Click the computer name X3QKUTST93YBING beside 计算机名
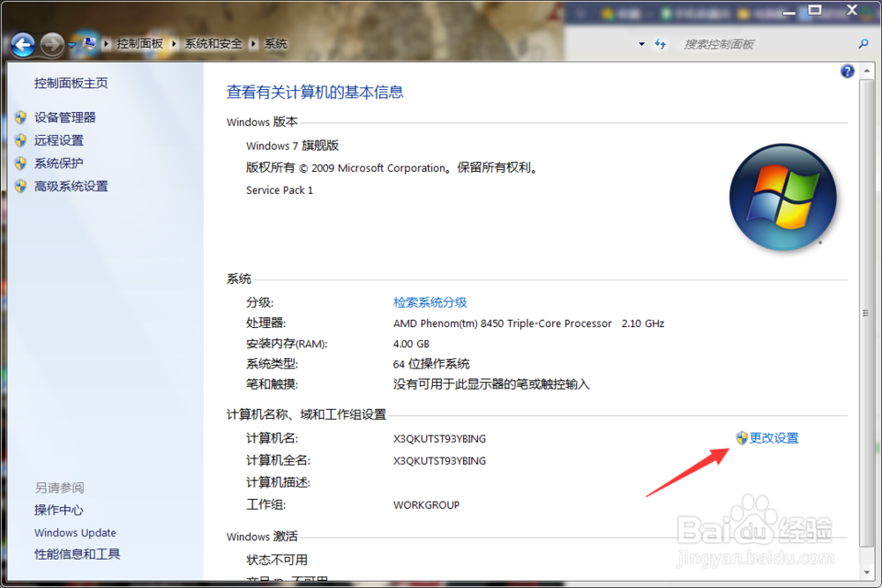 [439, 438]
